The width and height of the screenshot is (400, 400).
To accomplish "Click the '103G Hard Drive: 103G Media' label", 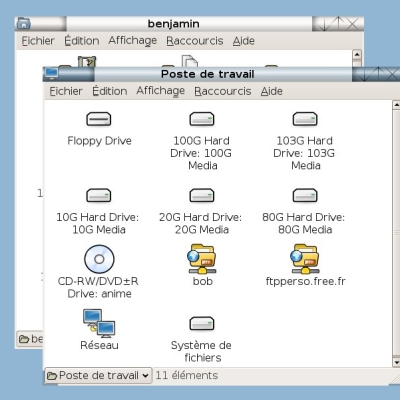I will pos(304,153).
